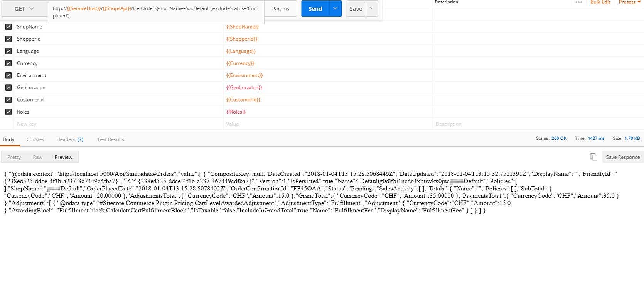Open the Presets dropdown

tap(629, 2)
